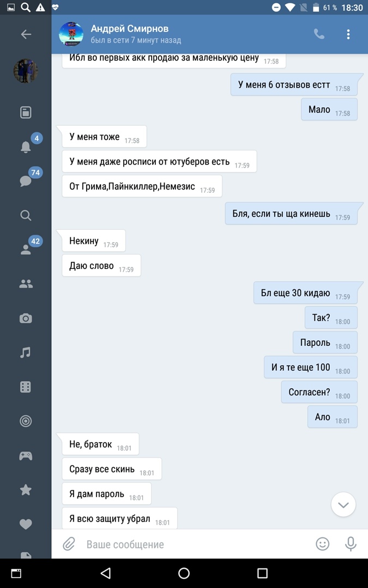This screenshot has height=588, width=368.
Task: Open the three-dot chat options menu
Action: point(348,34)
